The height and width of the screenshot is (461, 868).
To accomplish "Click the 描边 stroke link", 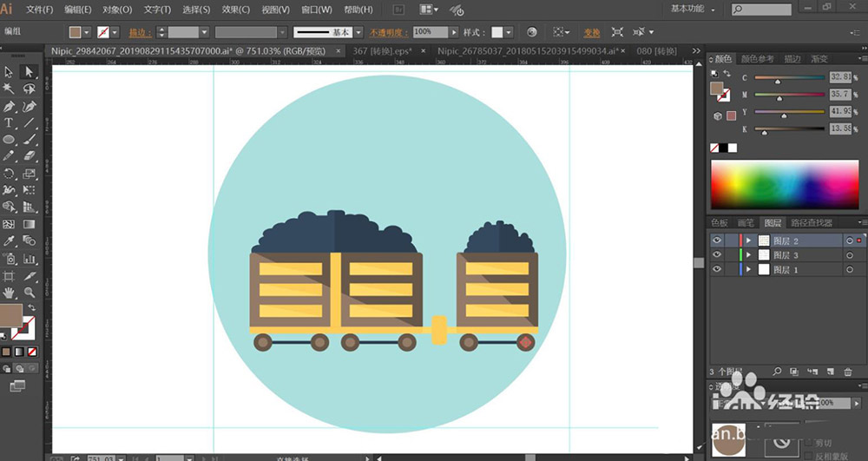I will pyautogui.click(x=138, y=32).
